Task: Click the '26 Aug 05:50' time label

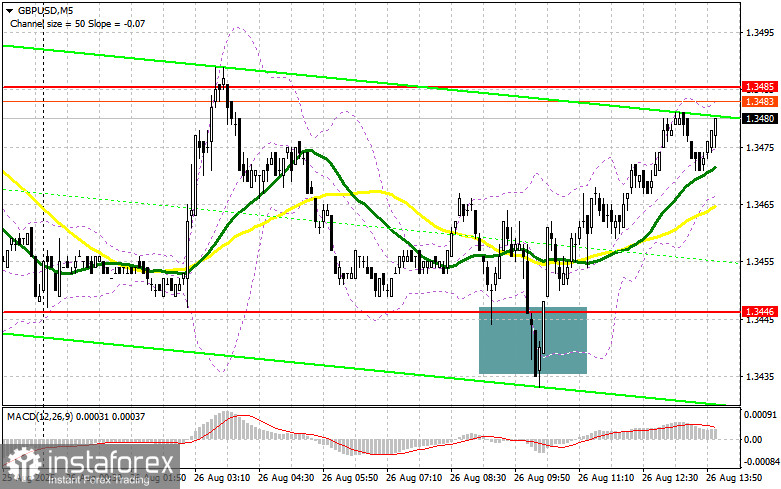Action: (350, 478)
